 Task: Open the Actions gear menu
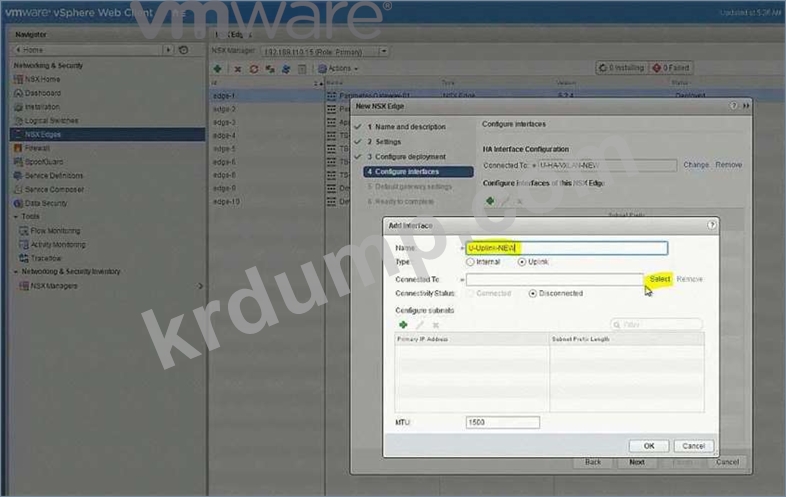click(x=338, y=68)
